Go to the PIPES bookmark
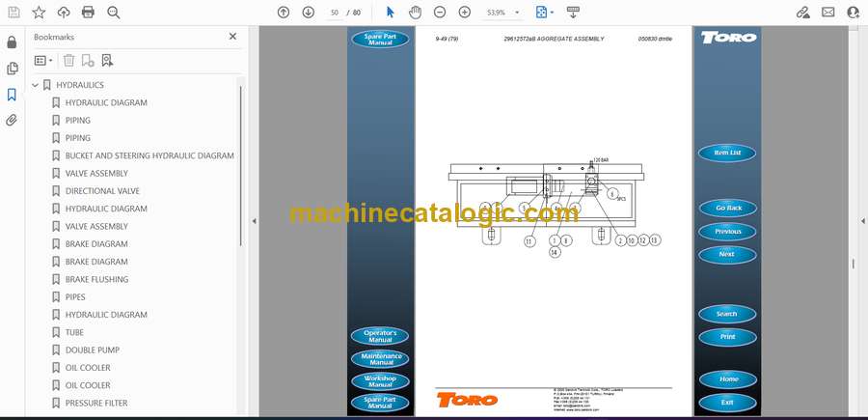Image resolution: width=868 pixels, height=420 pixels. pos(75,297)
